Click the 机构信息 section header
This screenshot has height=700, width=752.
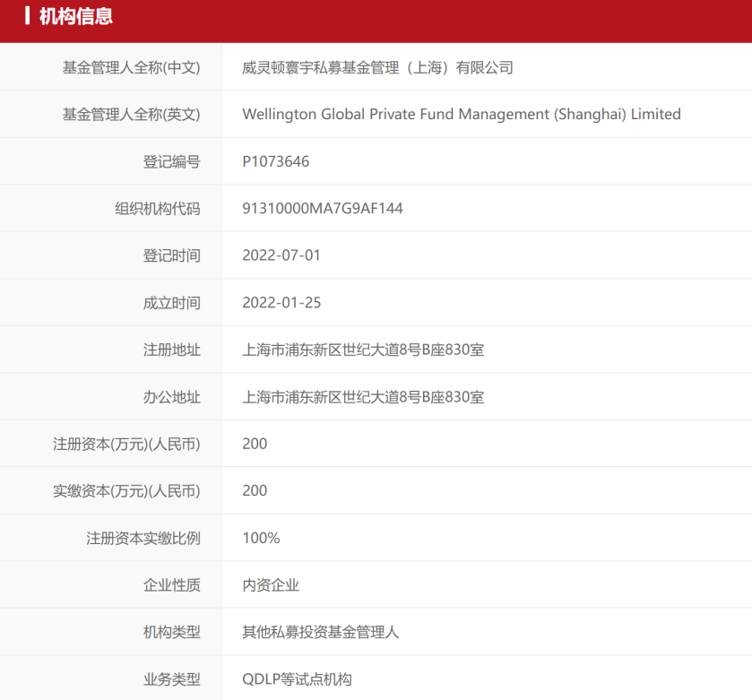[75, 17]
